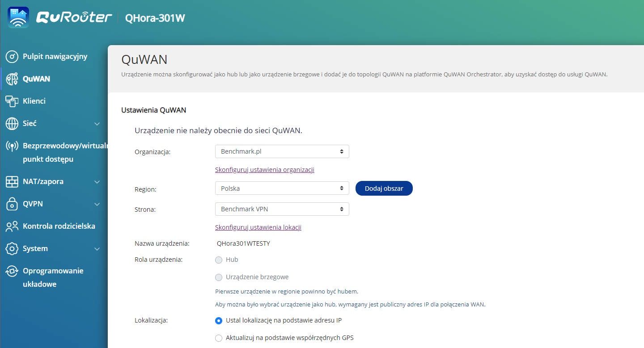Click the QuWAN page title

pos(144,60)
